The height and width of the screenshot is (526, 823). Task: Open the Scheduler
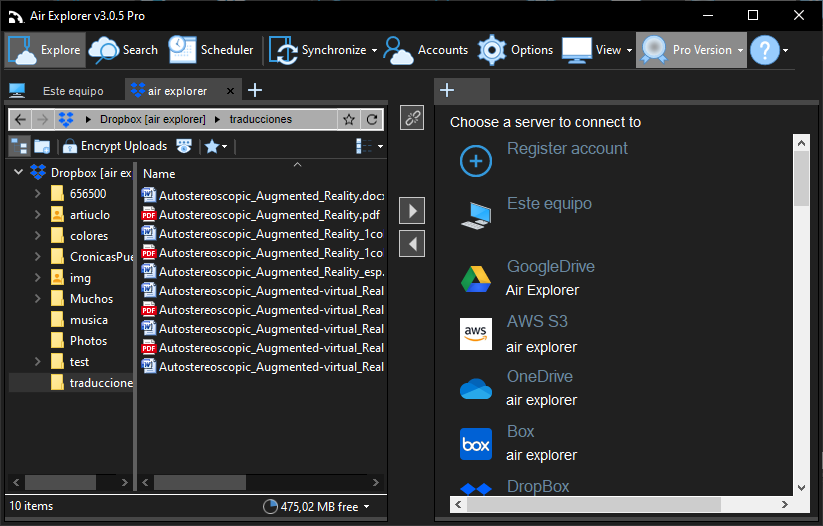tap(211, 50)
